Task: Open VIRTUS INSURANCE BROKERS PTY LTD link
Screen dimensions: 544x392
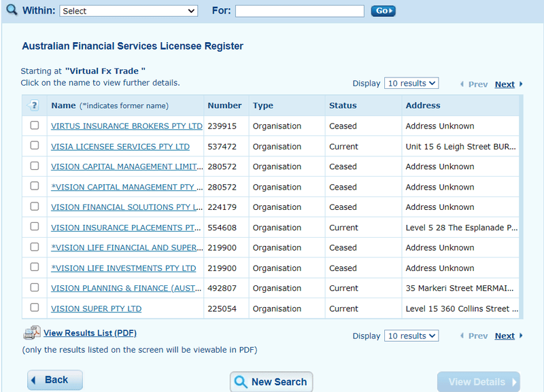Action: click(x=126, y=126)
